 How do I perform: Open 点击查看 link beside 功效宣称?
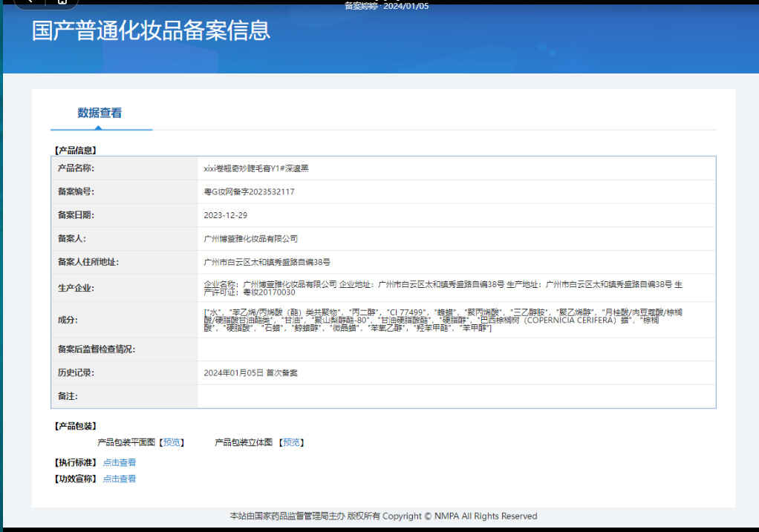tap(119, 479)
